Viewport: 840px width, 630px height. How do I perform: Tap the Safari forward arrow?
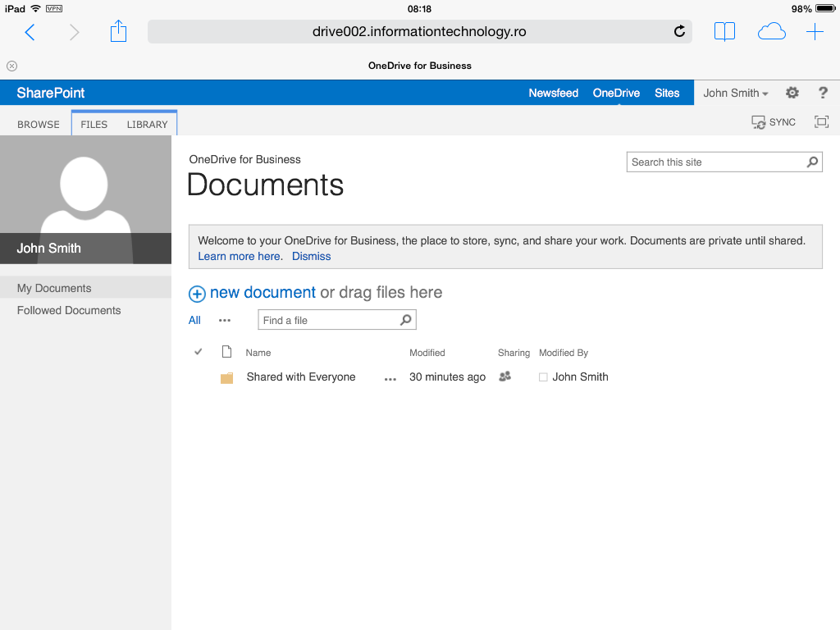click(74, 32)
